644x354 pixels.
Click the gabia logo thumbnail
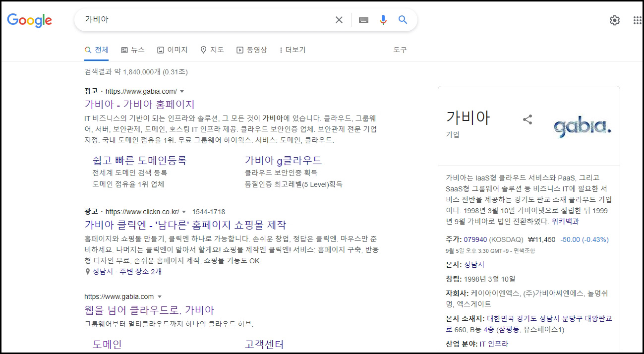click(x=583, y=128)
